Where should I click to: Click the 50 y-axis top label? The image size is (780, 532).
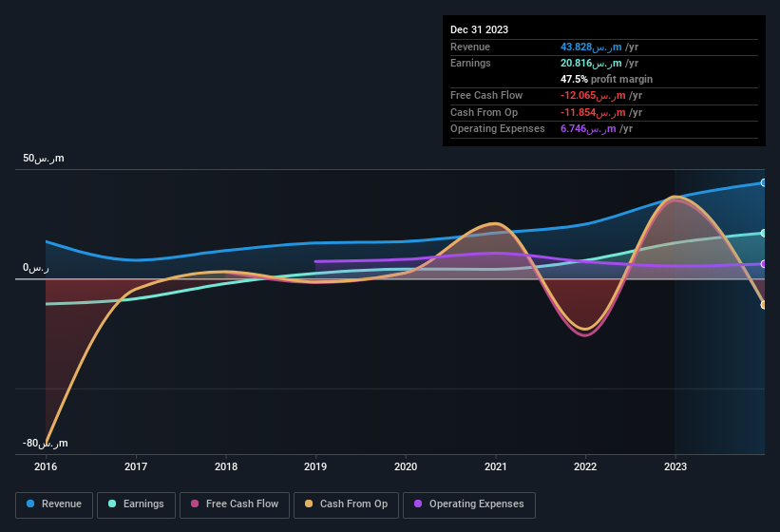(44, 158)
